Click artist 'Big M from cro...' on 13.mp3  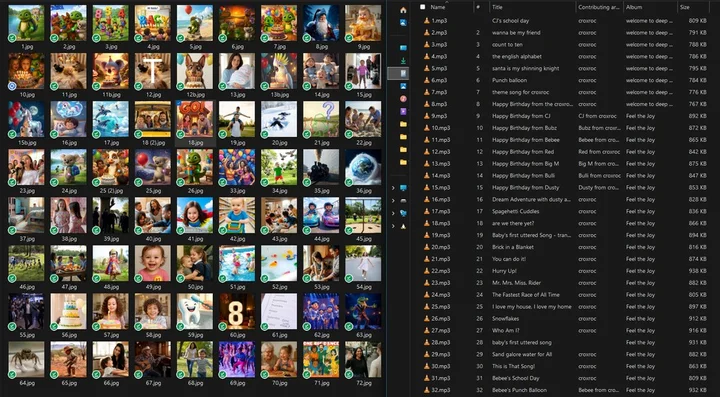pyautogui.click(x=599, y=163)
